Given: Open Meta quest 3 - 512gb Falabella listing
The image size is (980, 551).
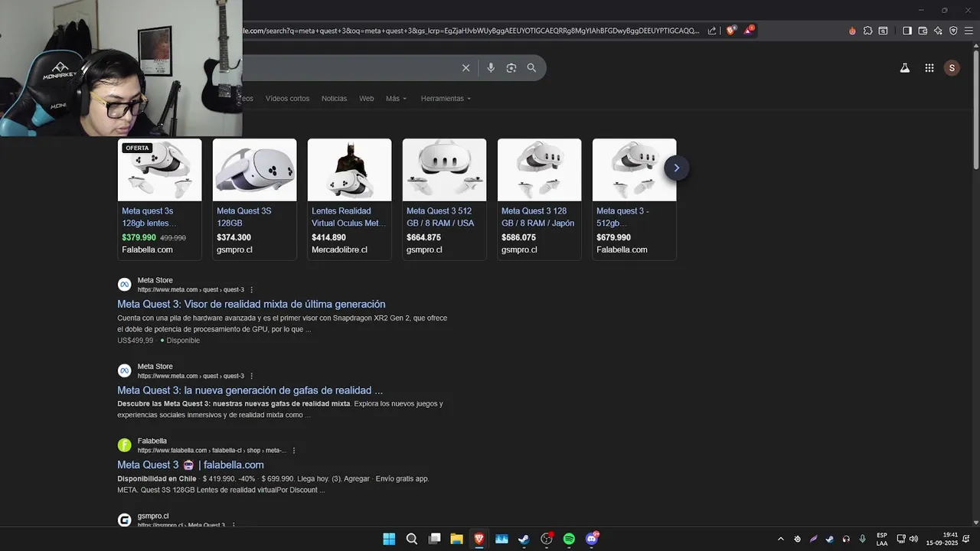Looking at the screenshot, I should (634, 217).
